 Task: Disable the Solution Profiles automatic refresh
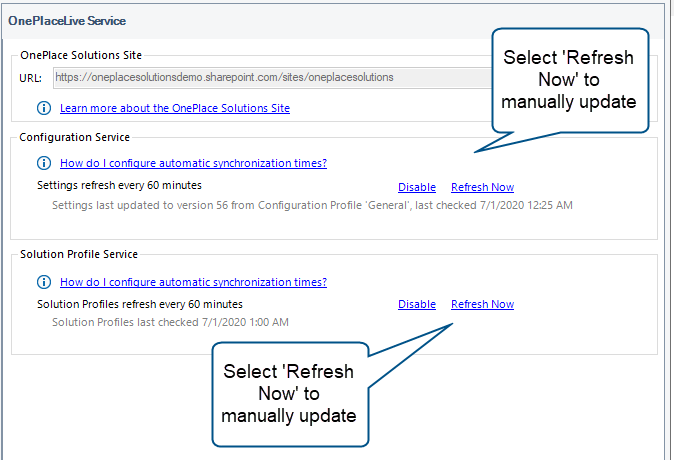[x=416, y=304]
